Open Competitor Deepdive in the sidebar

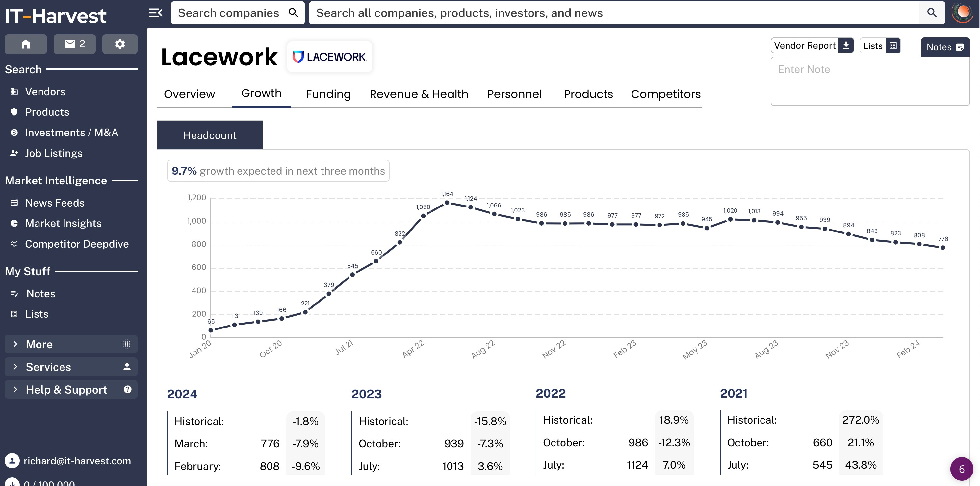(77, 244)
